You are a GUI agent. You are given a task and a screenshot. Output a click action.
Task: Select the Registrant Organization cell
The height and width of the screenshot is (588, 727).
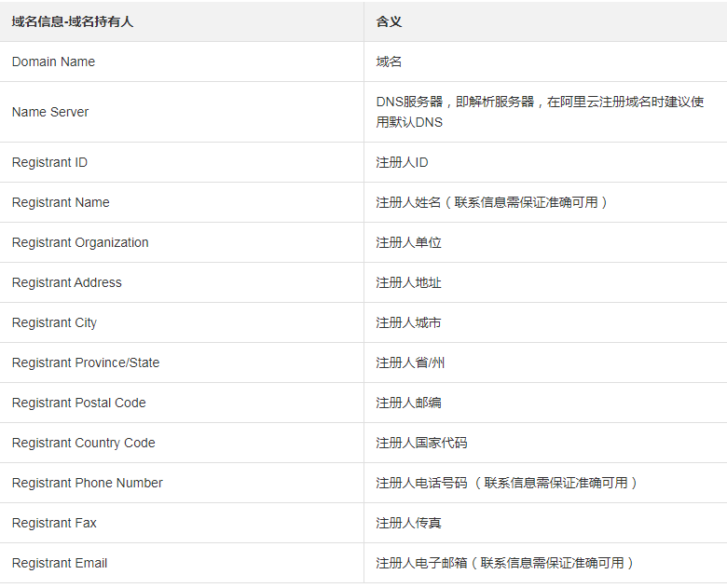pos(80,242)
